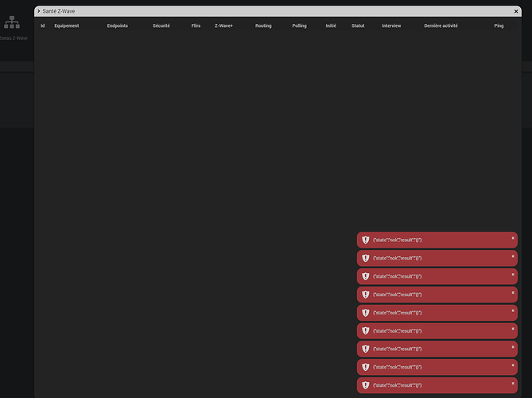Click the Statut column header
This screenshot has height=398, width=532.
click(358, 25)
